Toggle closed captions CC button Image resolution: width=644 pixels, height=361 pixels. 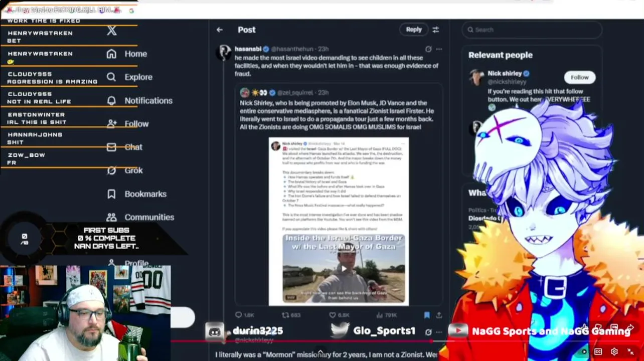point(598,351)
